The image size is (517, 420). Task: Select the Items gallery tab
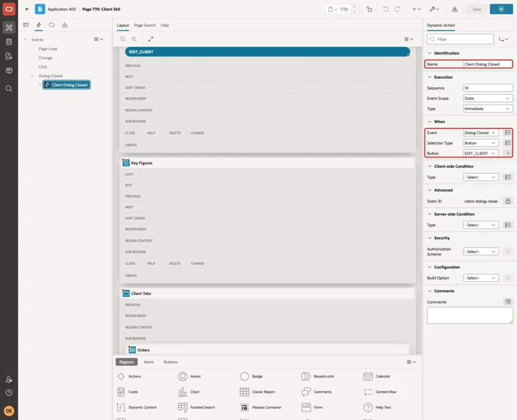coord(149,362)
